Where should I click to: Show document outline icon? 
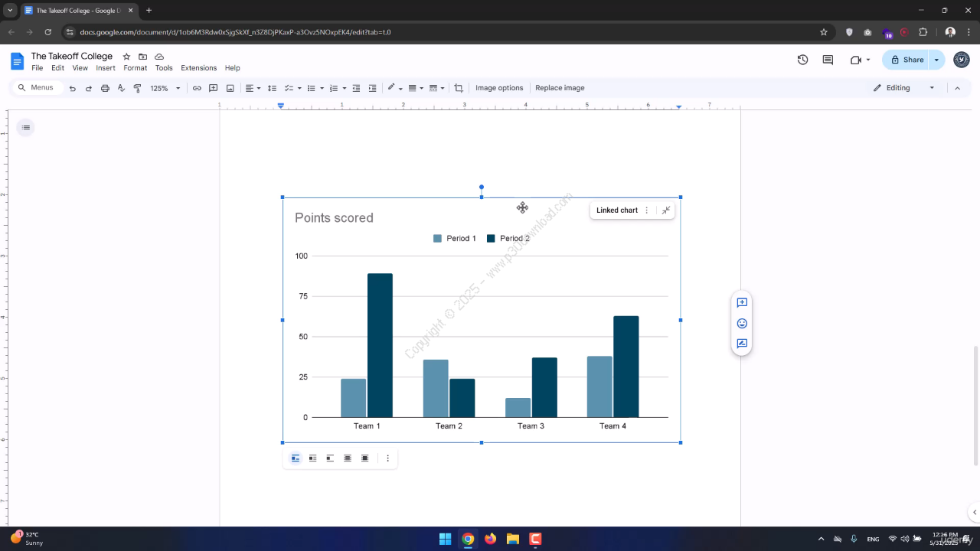pos(26,127)
